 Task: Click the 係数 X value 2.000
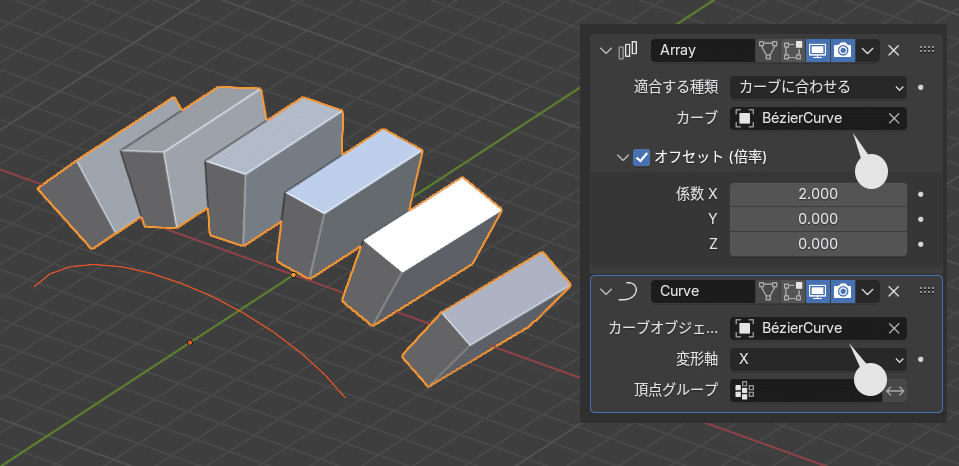pos(818,194)
